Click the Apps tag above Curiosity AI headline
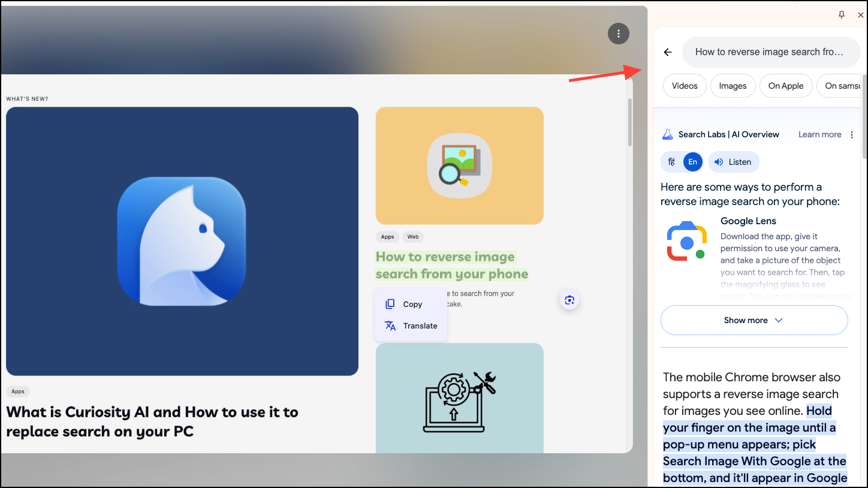This screenshot has height=488, width=868. [x=18, y=391]
